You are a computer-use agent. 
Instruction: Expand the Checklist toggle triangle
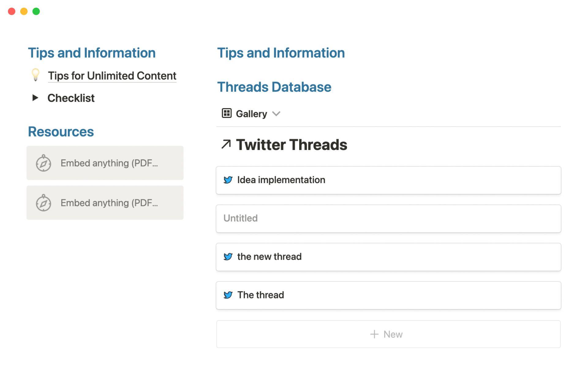[x=35, y=98]
